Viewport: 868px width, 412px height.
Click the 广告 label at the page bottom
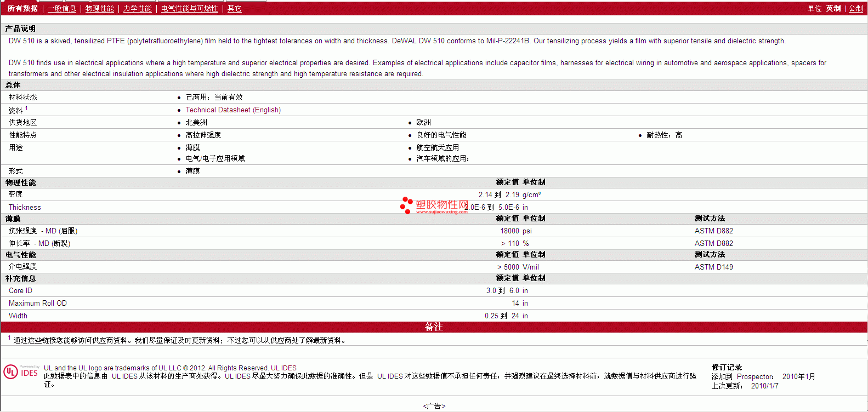[434, 406]
